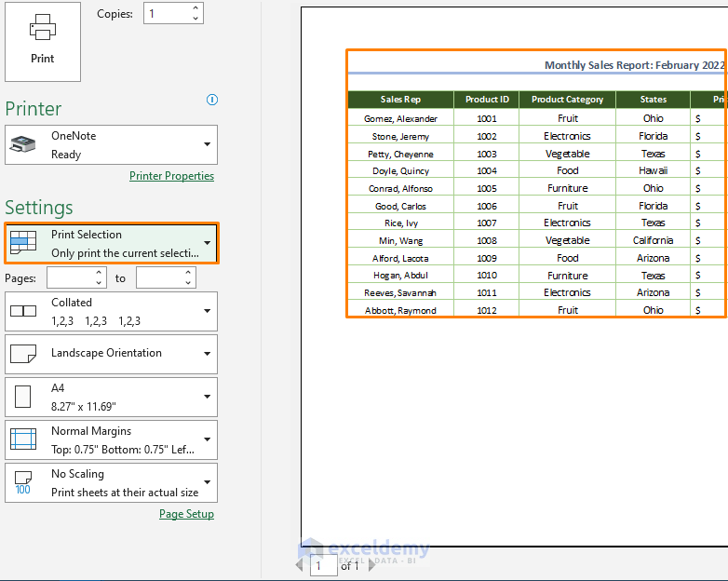Click the Landscape Orientation page icon
The image size is (728, 581).
pos(23,354)
